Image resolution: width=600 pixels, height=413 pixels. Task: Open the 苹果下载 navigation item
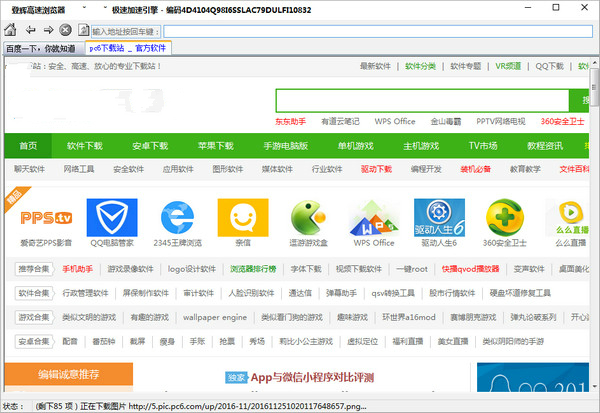[x=215, y=146]
